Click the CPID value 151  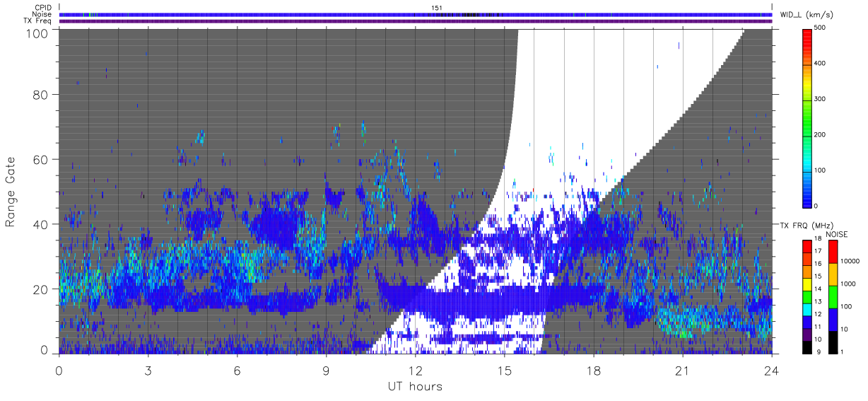click(437, 8)
